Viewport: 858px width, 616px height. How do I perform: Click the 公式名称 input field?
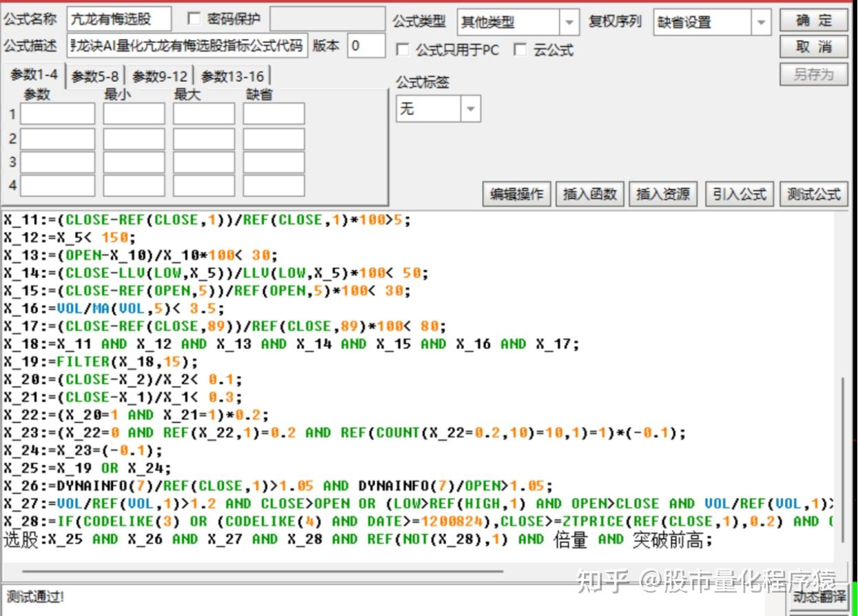(x=118, y=19)
